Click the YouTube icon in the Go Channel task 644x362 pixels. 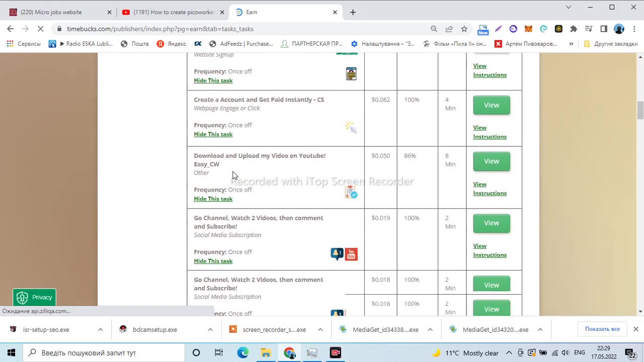[x=351, y=254]
